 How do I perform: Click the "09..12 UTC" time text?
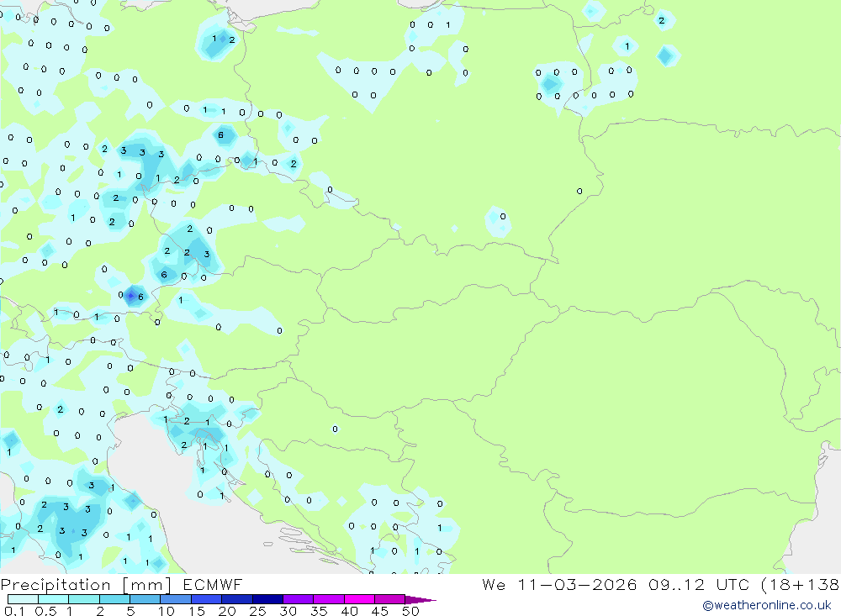coord(699,584)
